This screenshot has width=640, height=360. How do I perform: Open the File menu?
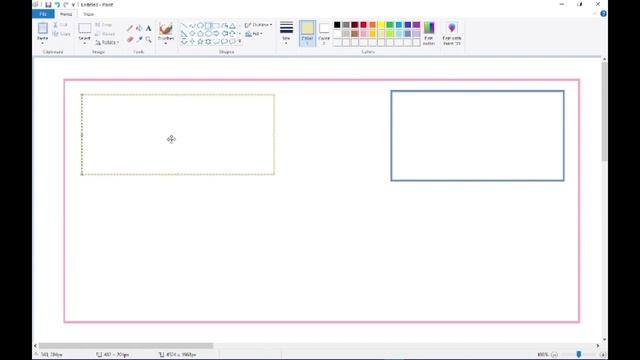point(43,14)
